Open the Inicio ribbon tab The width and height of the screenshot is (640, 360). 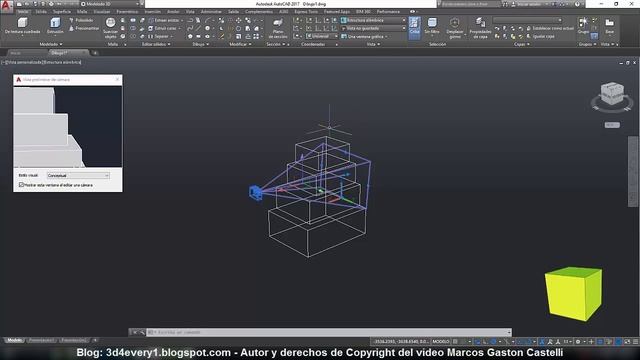click(22, 12)
